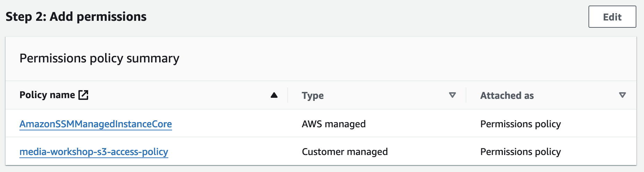Click the sort triangle in the Type column

[452, 95]
